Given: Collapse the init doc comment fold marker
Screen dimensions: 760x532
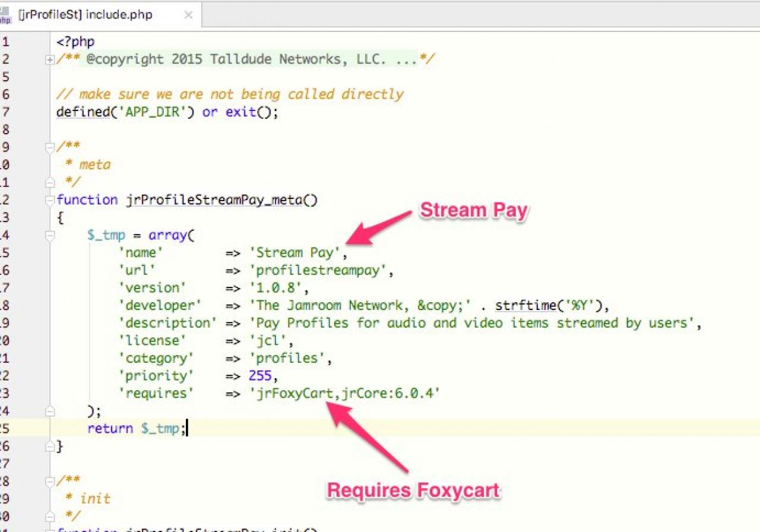Looking at the screenshot, I should (50, 480).
